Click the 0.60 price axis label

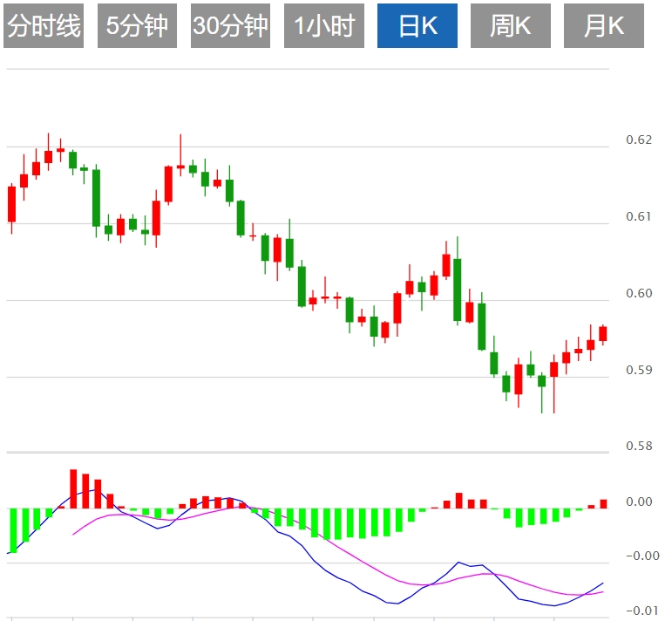(638, 293)
